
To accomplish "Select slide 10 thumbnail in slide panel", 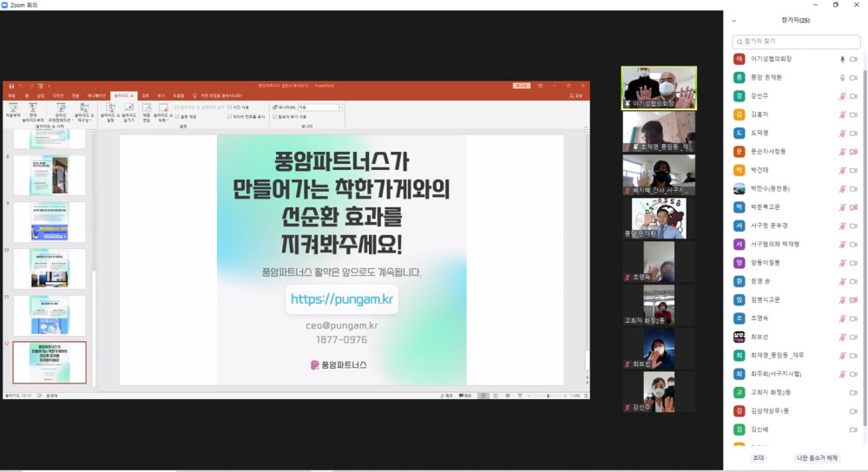I will pos(49,268).
